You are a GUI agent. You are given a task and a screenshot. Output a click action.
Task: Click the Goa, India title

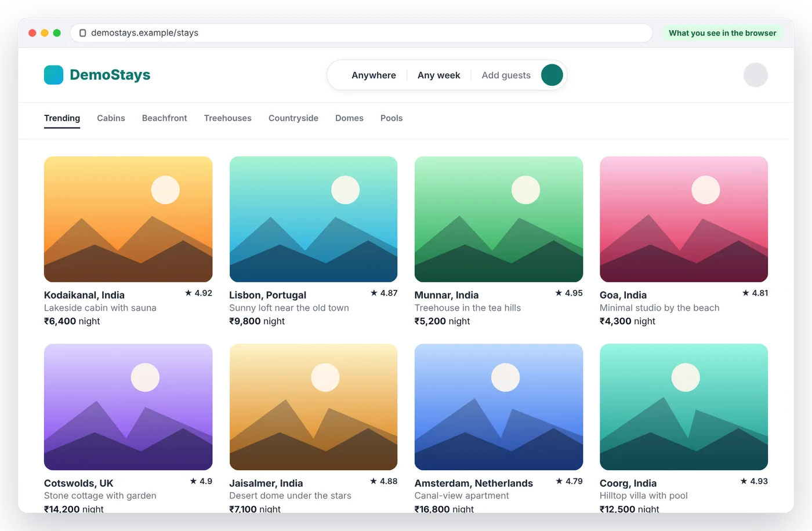click(623, 295)
